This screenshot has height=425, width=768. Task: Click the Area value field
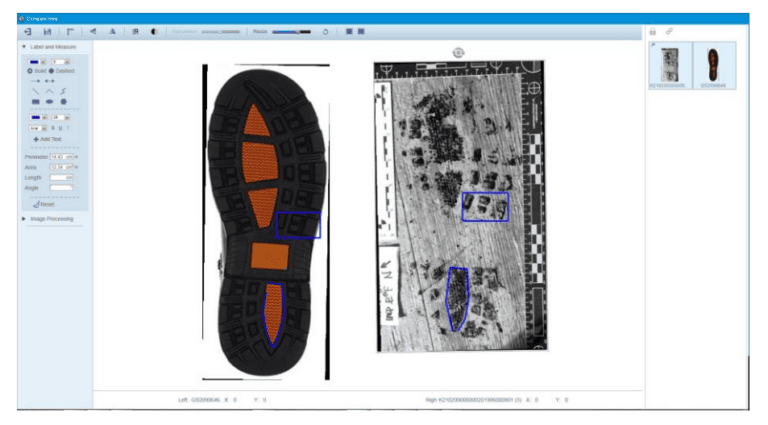click(61, 167)
